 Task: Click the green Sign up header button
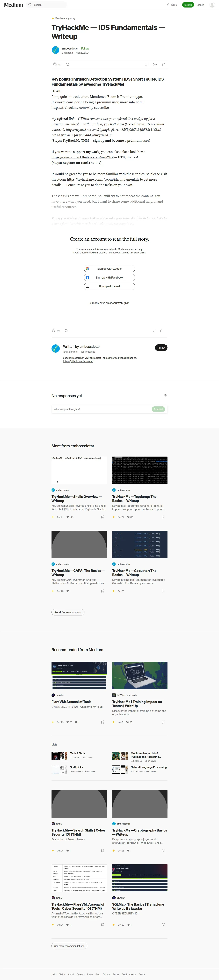[x=188, y=5]
